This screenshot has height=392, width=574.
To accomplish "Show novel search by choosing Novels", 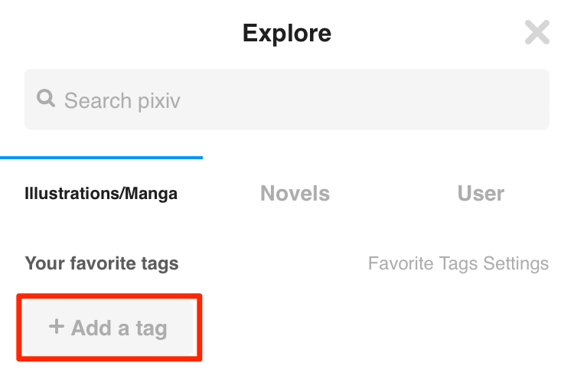I will point(295,193).
